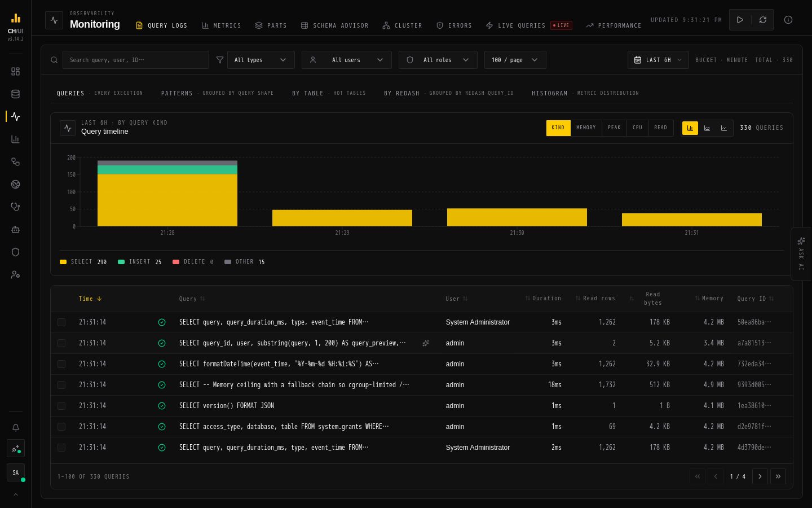
Task: Open notifications bell in the sidebar
Action: coord(15,428)
